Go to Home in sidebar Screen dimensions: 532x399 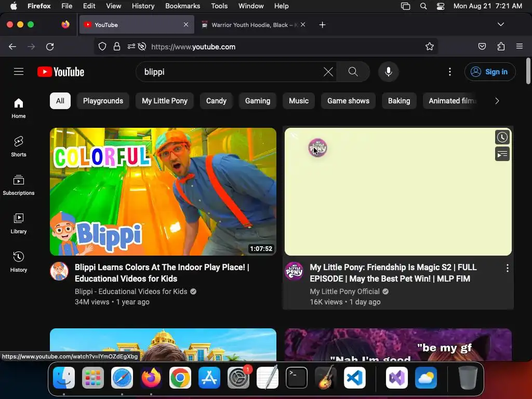tap(19, 108)
